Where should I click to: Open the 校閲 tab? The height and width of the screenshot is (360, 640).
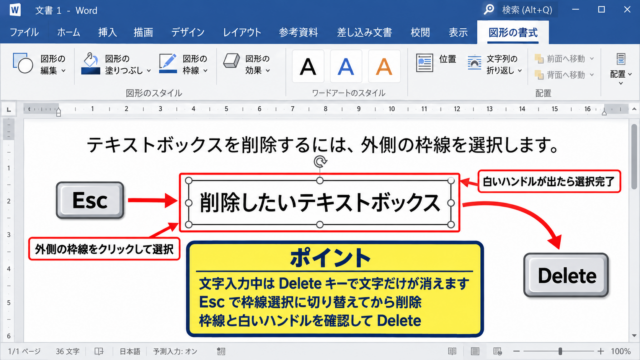tap(420, 33)
